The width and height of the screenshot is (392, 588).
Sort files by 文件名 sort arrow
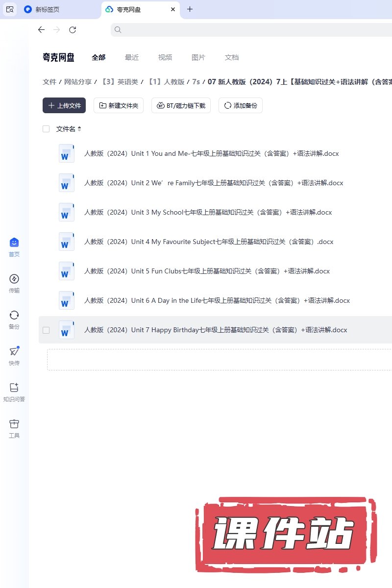tap(79, 129)
